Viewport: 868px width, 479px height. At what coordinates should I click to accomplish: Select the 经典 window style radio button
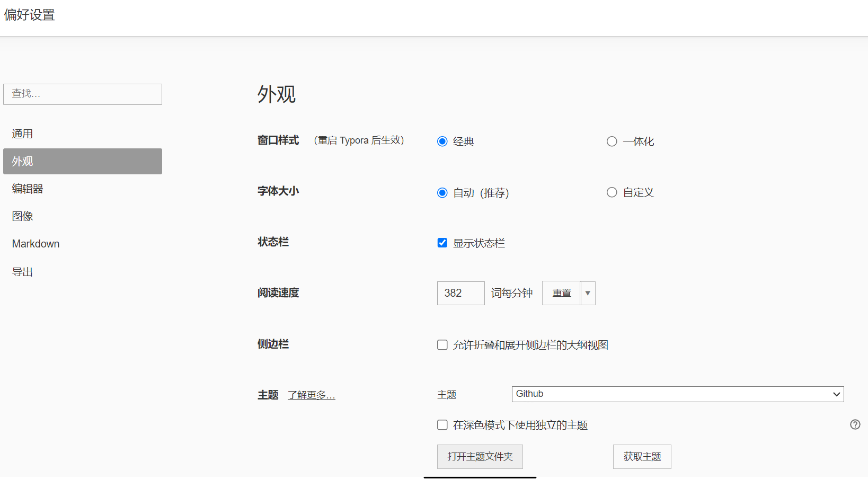click(x=442, y=141)
